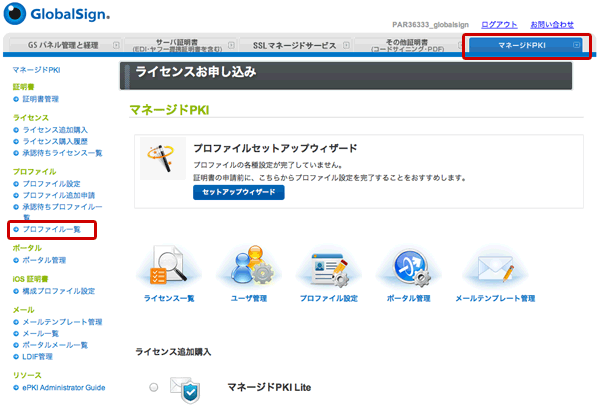Open プロファイル追加申請 sidebar link
Viewport: 600px width, 406px height.
59,196
